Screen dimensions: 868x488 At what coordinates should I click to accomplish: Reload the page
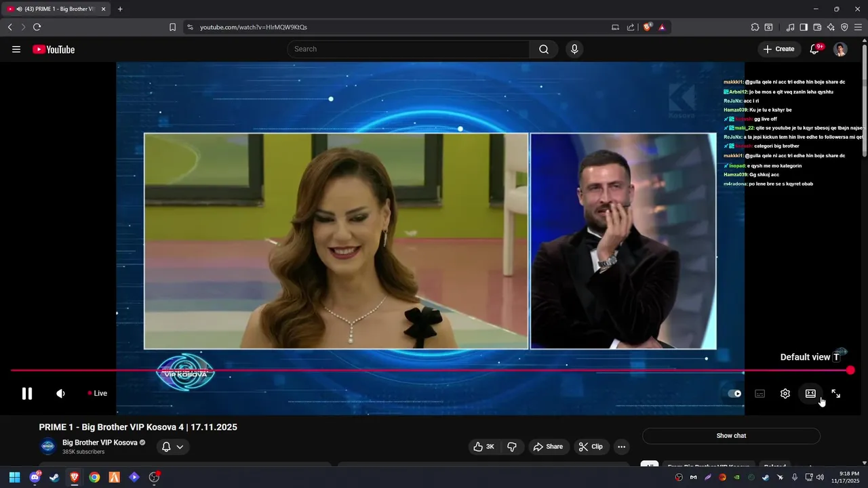[x=37, y=27]
